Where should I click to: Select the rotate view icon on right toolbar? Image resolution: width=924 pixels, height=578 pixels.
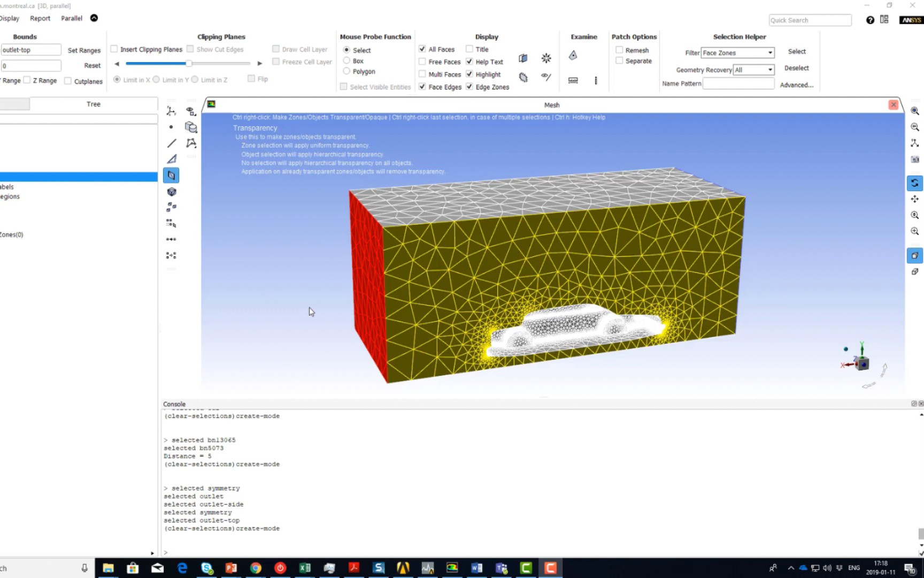pos(914,183)
